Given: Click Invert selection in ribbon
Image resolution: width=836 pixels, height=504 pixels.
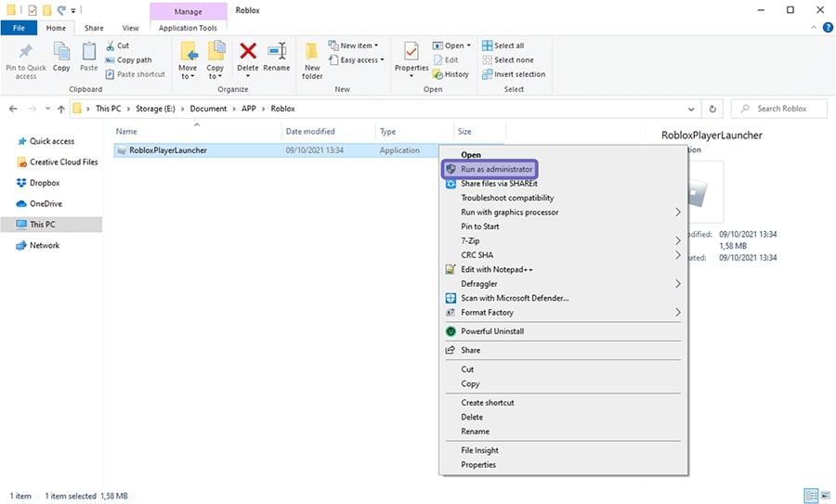Looking at the screenshot, I should (514, 74).
